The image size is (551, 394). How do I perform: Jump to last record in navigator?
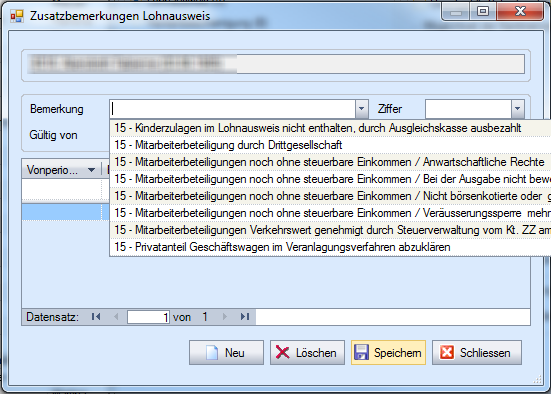coord(245,317)
